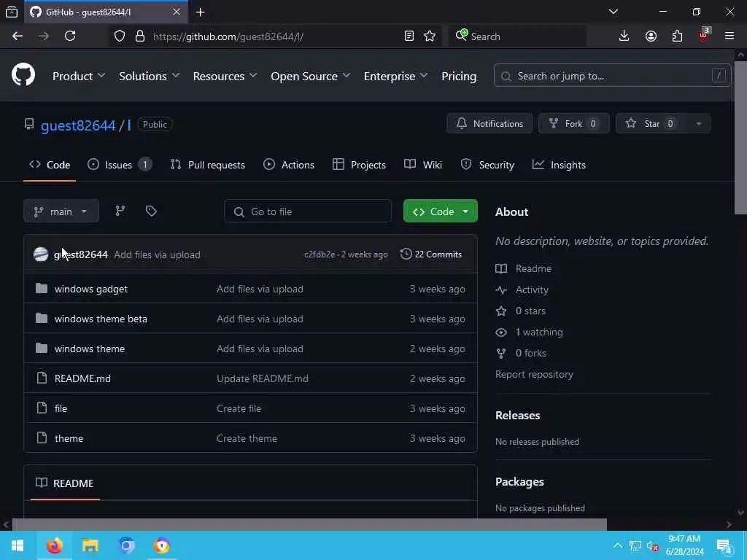Switch to the Actions tab
Image resolution: width=747 pixels, height=560 pixels.
coord(289,165)
